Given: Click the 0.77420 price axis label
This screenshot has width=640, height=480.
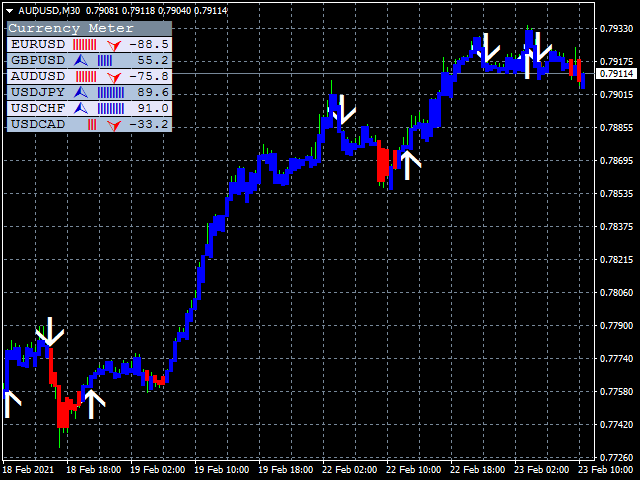Looking at the screenshot, I should 616,425.
